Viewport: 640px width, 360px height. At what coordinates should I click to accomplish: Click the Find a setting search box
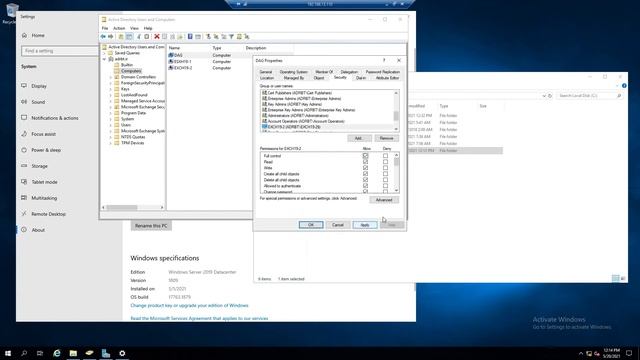point(60,51)
